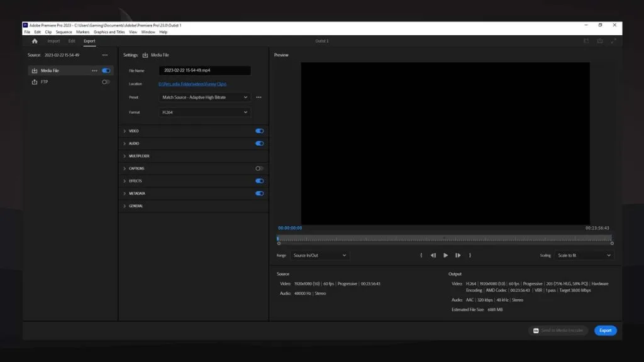Click the FTP upload icon in sidebar
This screenshot has width=644, height=362.
pos(35,82)
